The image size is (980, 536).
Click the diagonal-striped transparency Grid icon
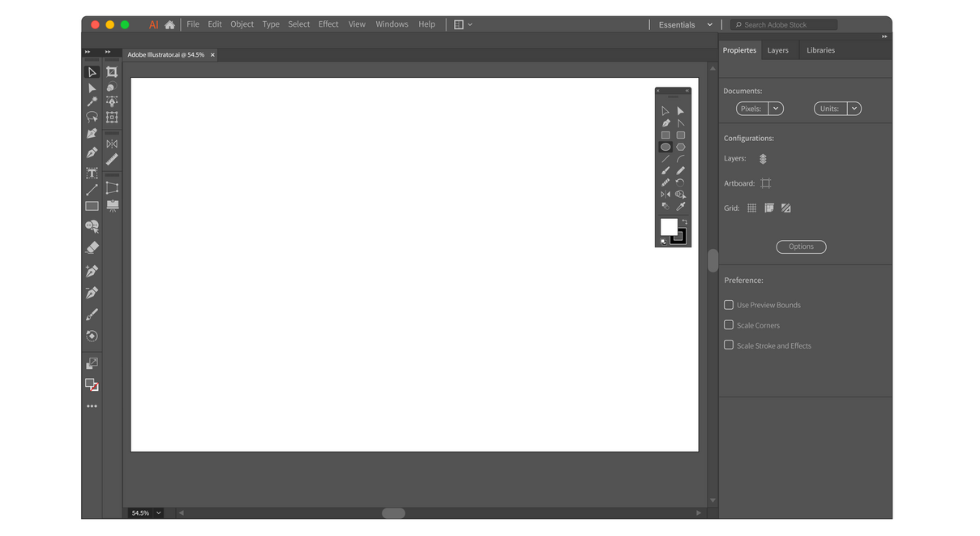785,208
